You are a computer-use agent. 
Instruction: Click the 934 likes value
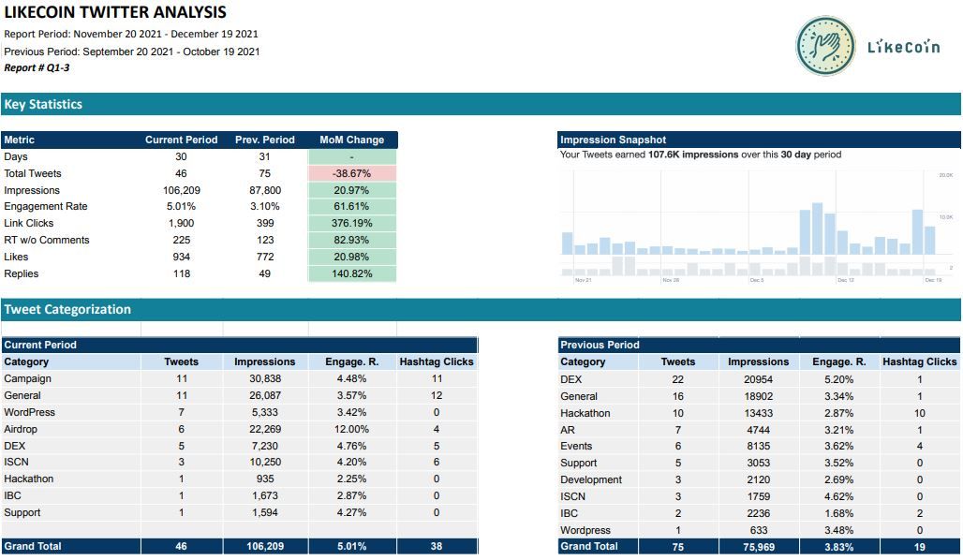point(181,257)
